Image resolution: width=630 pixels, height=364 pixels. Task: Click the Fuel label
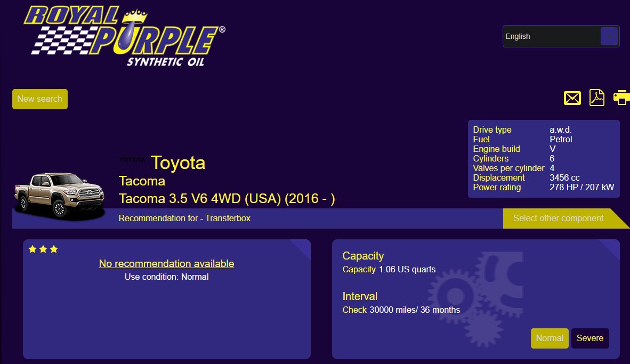click(x=481, y=140)
